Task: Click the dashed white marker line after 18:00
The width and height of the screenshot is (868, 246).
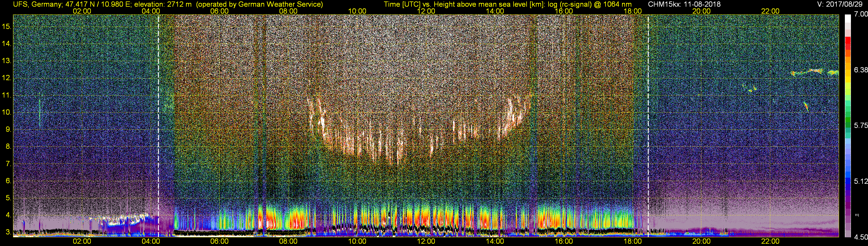Action: click(648, 126)
